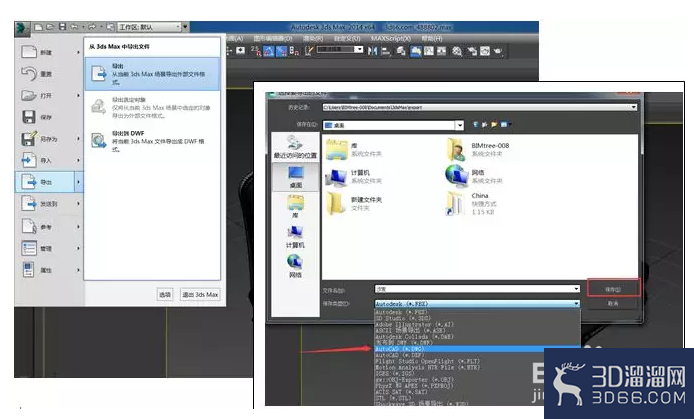Viewport: 694px width, 419px height.
Task: Expand the 属性 (Properties) submenu arrow
Action: 79,270
